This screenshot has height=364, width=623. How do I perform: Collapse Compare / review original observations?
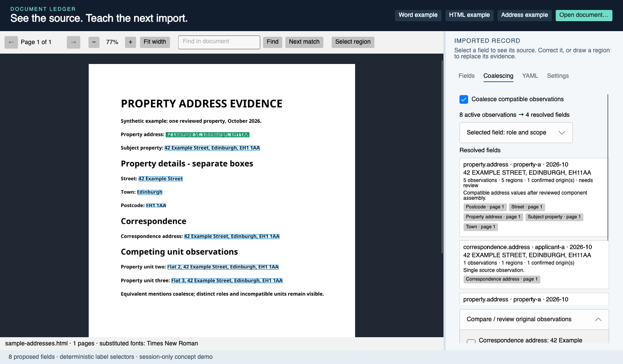(534, 319)
